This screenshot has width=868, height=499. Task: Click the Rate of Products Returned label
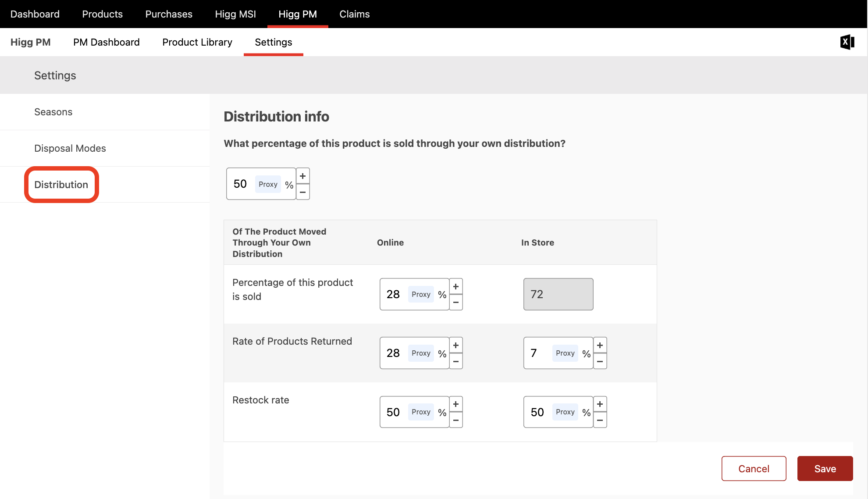coord(292,341)
